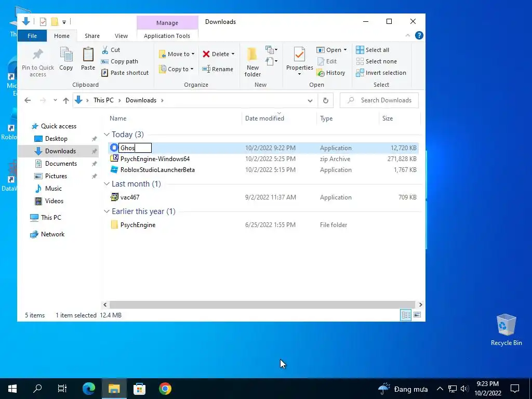Open Quick access in navigation pane

pos(59,126)
